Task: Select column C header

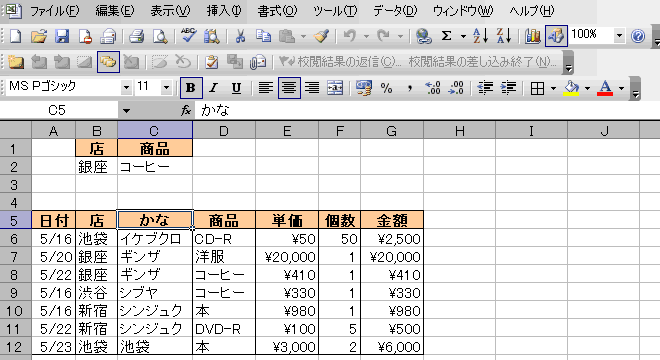Action: (x=155, y=131)
